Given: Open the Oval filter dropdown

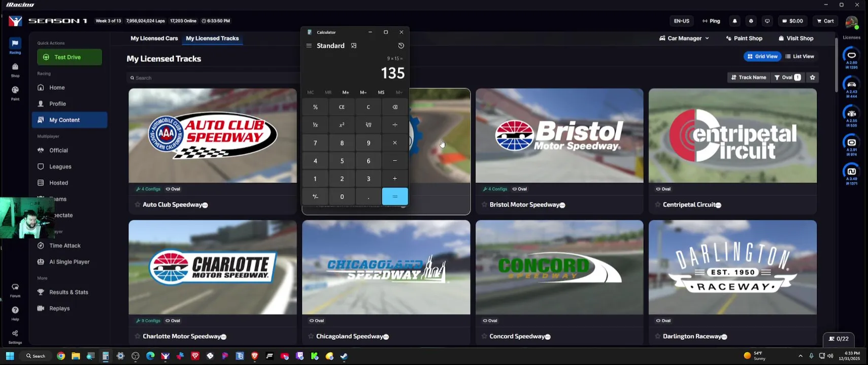Looking at the screenshot, I should (x=787, y=78).
